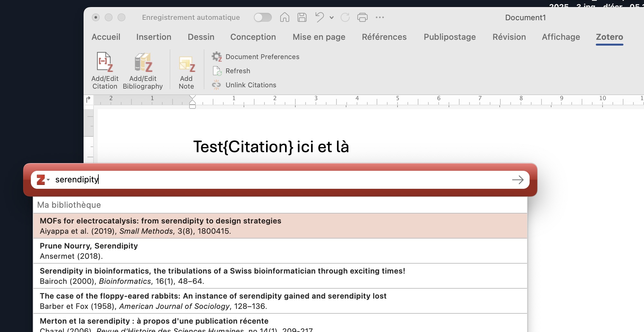Save the document with floppy disk icon

[302, 17]
